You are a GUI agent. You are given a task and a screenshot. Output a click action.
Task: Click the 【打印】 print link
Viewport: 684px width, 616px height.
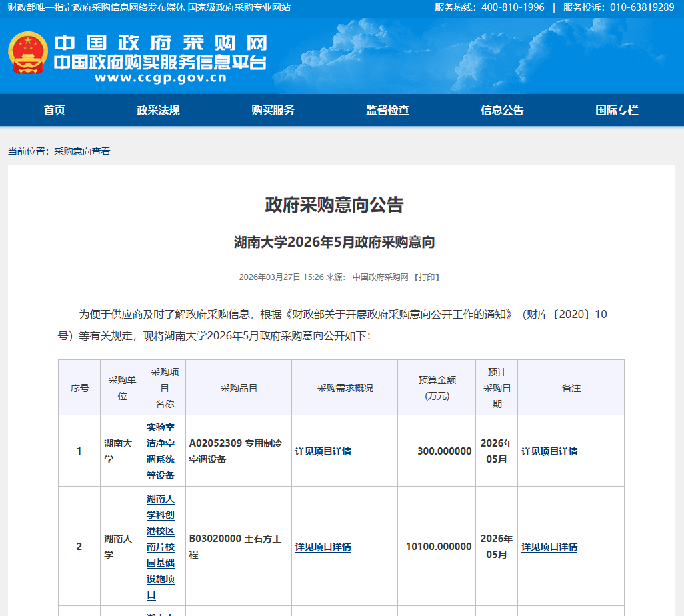426,277
